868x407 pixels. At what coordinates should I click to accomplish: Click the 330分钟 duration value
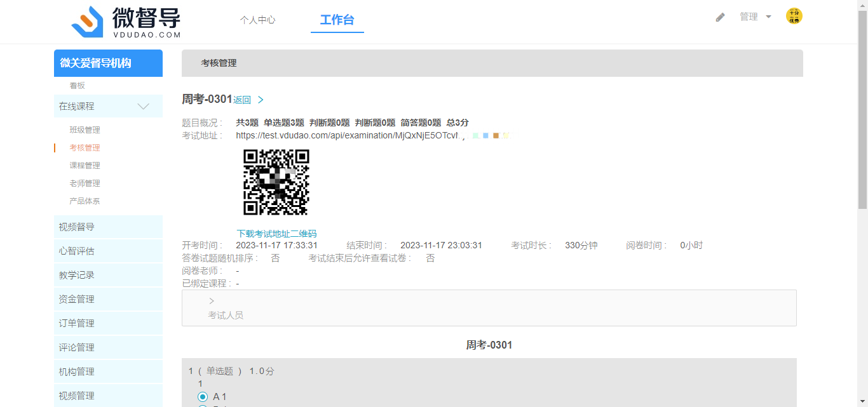[x=581, y=246]
